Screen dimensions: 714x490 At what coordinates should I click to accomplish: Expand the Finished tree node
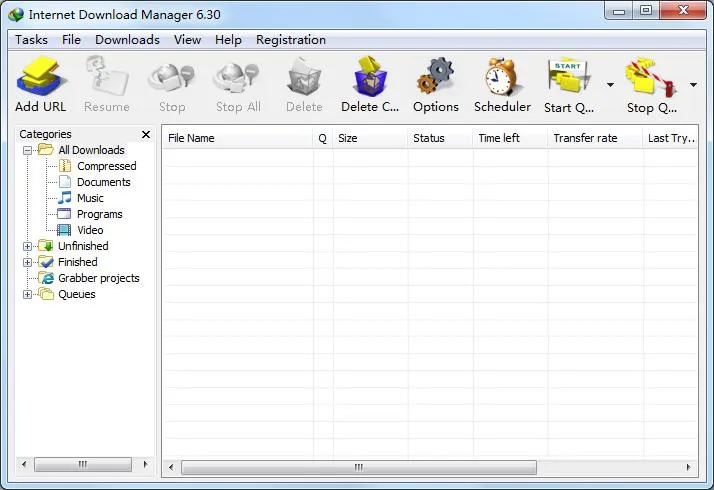pos(27,262)
